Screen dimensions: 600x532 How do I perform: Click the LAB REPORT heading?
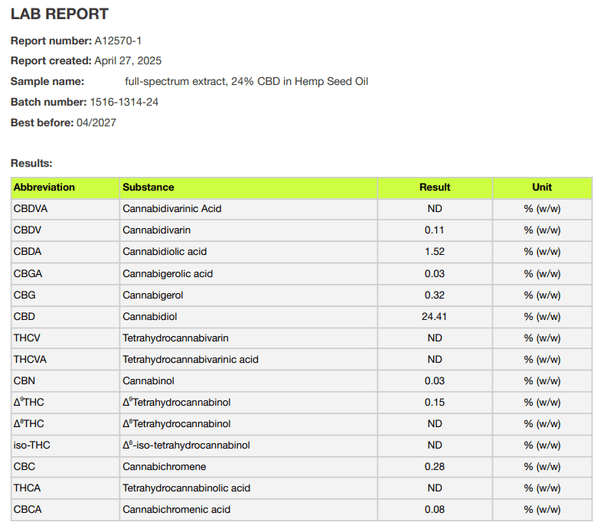pos(59,15)
